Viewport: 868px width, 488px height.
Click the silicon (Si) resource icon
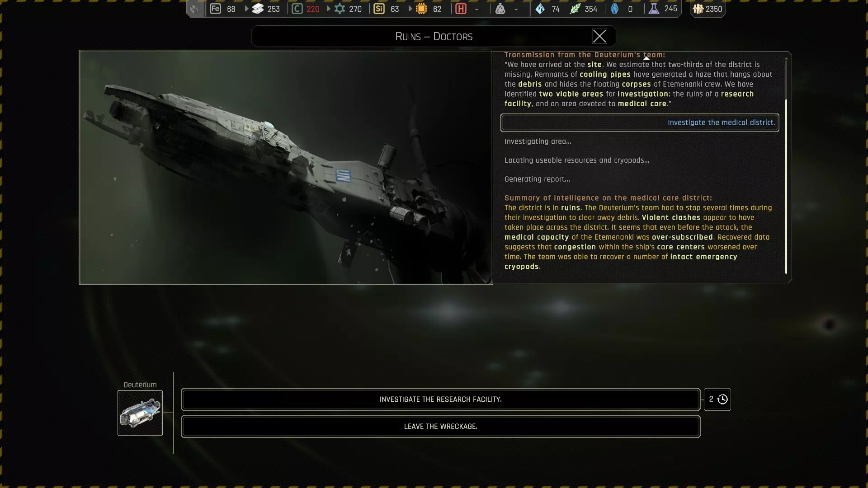[x=379, y=9]
